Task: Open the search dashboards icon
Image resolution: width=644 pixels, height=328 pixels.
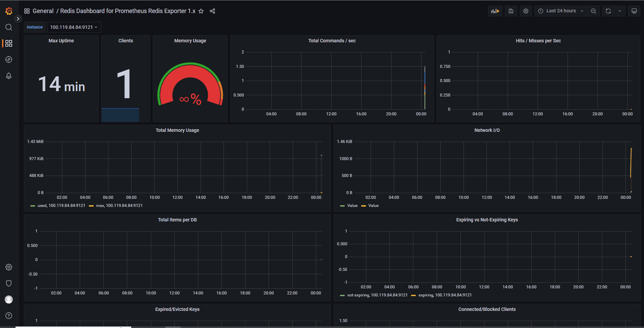Action: pyautogui.click(x=8, y=27)
